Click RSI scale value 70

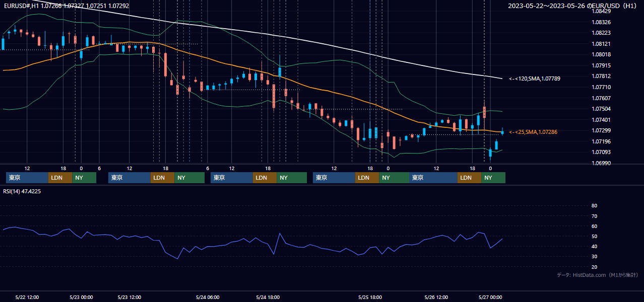[x=594, y=216]
